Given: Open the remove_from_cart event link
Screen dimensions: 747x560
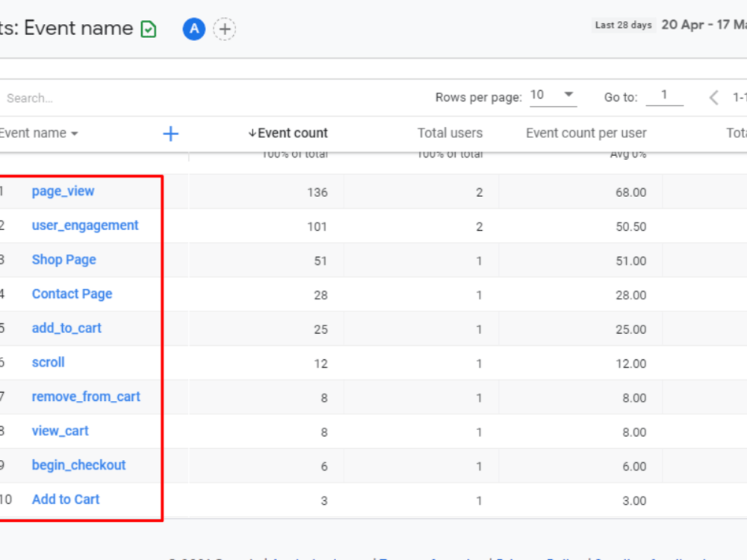Looking at the screenshot, I should click(x=86, y=396).
